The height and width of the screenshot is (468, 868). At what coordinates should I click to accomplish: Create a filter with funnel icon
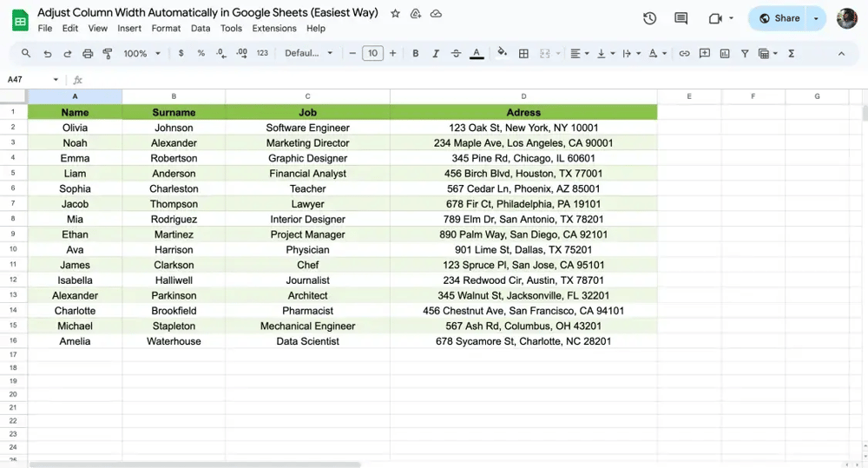click(745, 54)
